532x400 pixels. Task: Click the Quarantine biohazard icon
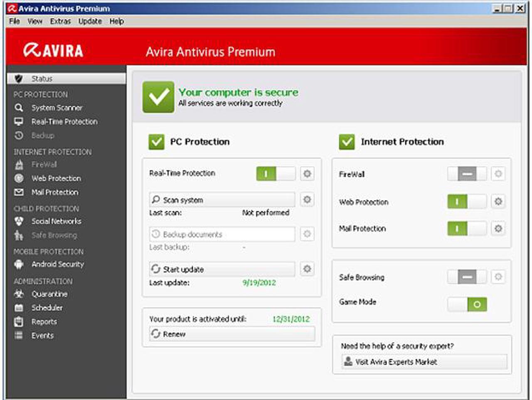tap(19, 294)
